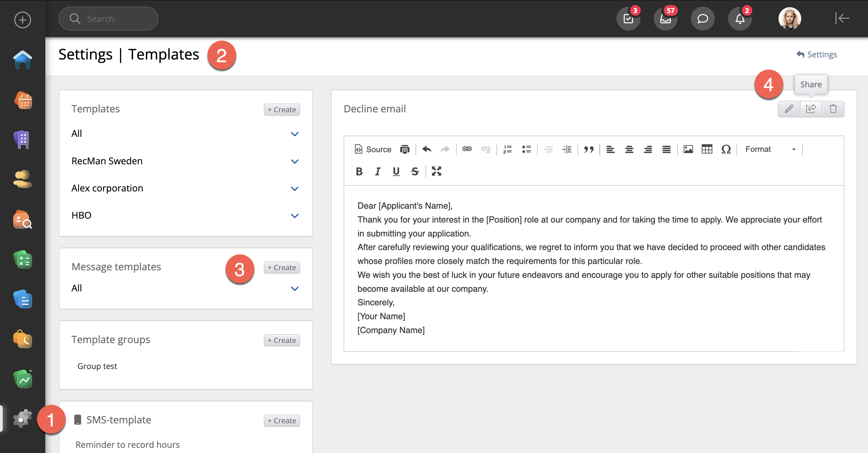Go back via Settings link
This screenshot has width=868, height=453.
click(x=817, y=55)
